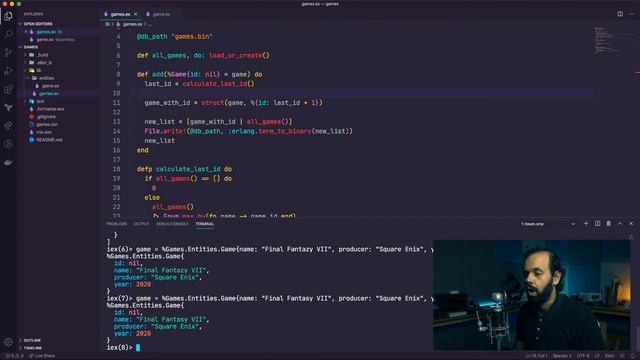
Task: Open the Debug Console panel tab
Action: click(x=172, y=224)
